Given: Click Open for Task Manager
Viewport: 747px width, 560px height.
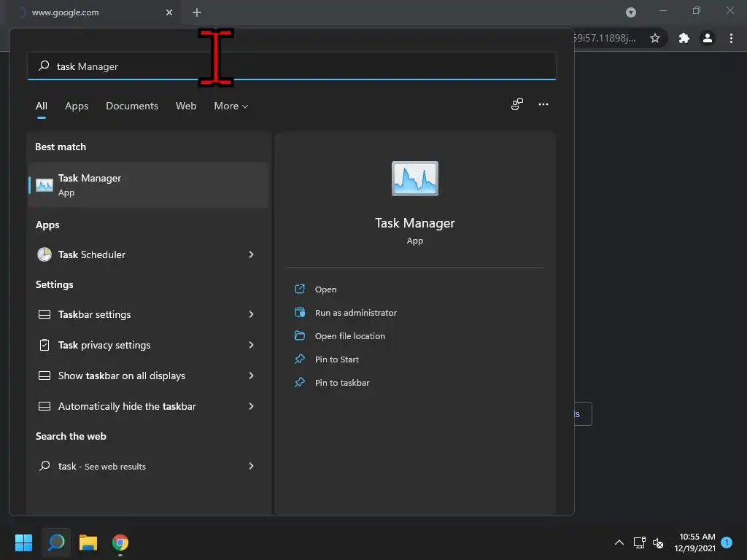Looking at the screenshot, I should point(326,289).
